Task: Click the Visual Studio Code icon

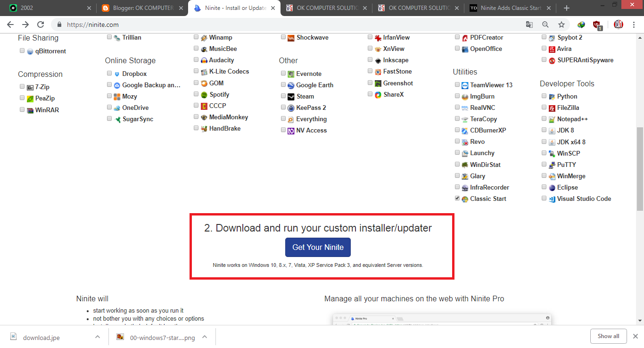Action: [552, 199]
